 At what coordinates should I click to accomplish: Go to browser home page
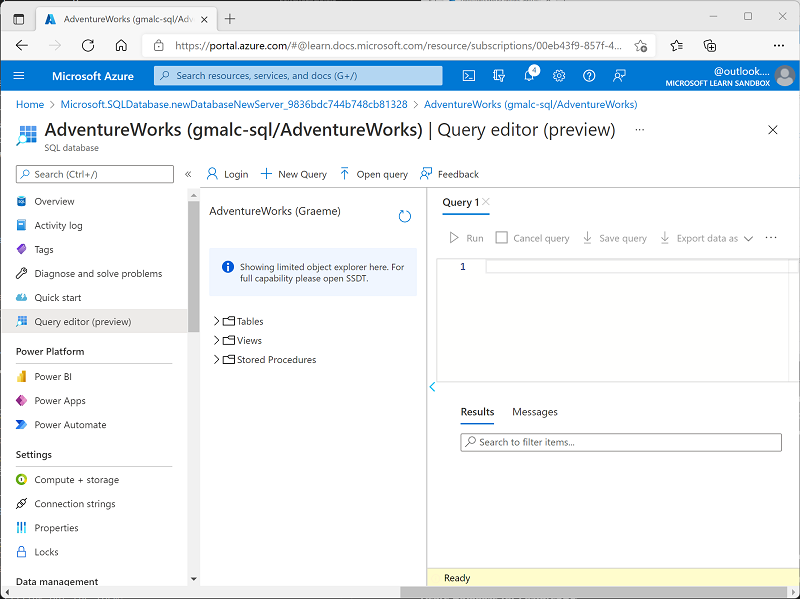pos(121,45)
